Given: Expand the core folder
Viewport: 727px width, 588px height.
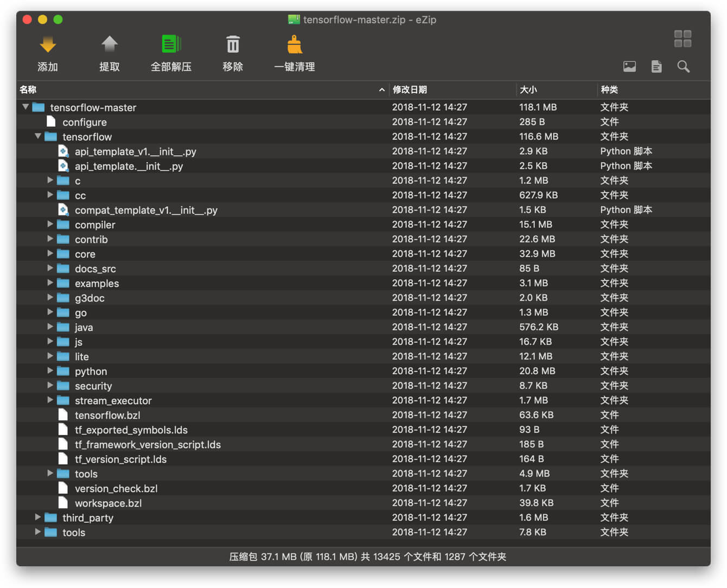Looking at the screenshot, I should (x=50, y=253).
